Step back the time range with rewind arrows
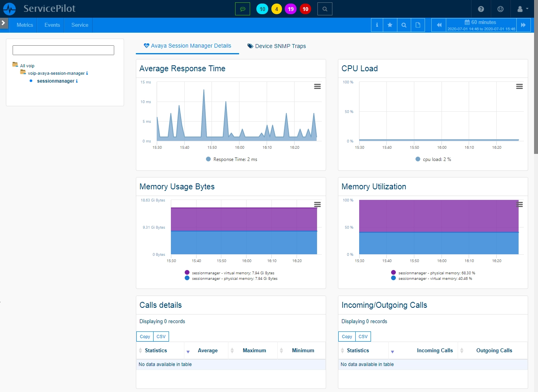The width and height of the screenshot is (538, 392). [439, 25]
